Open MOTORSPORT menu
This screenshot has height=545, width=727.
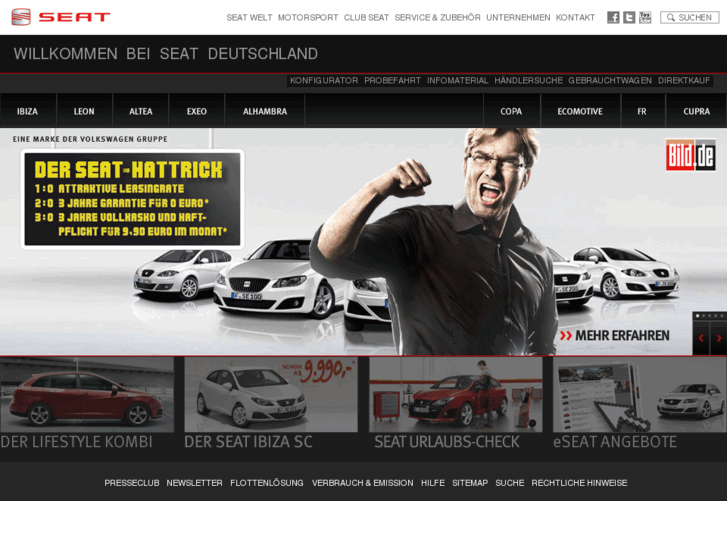click(308, 18)
